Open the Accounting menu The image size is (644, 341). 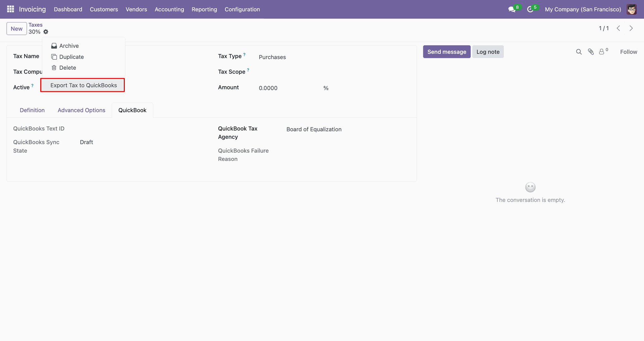[x=169, y=9]
